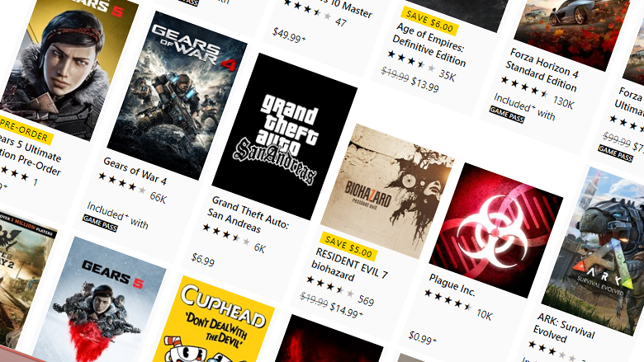Viewport: 644px width, 362px height.
Task: Click the Plague Inc. biohazard symbol tile
Action: [x=495, y=230]
